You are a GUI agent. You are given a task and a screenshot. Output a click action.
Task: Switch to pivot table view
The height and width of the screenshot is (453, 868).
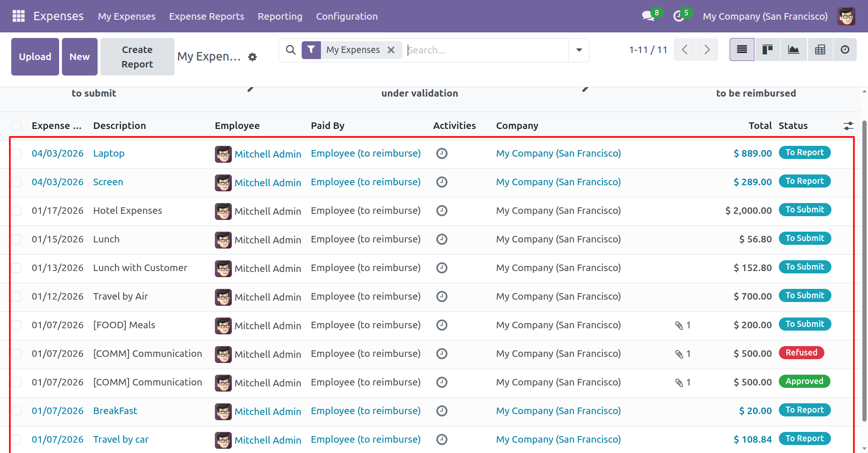820,50
